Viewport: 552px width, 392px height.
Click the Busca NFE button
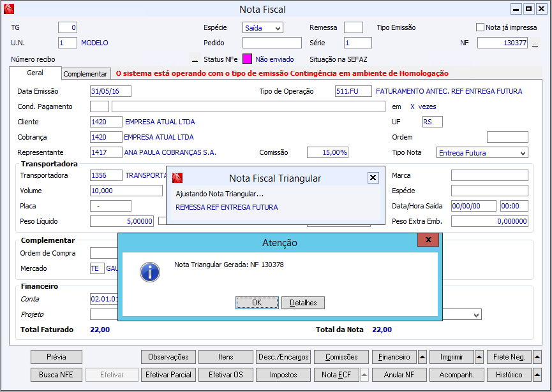[x=56, y=375]
